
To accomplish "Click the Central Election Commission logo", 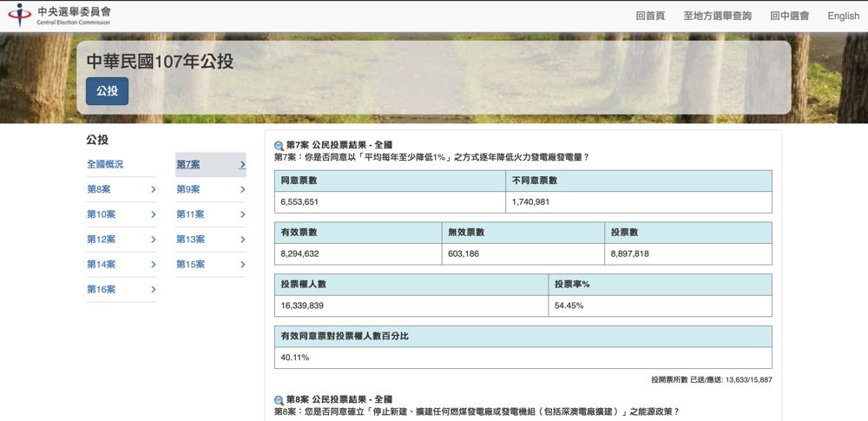I will 59,16.
